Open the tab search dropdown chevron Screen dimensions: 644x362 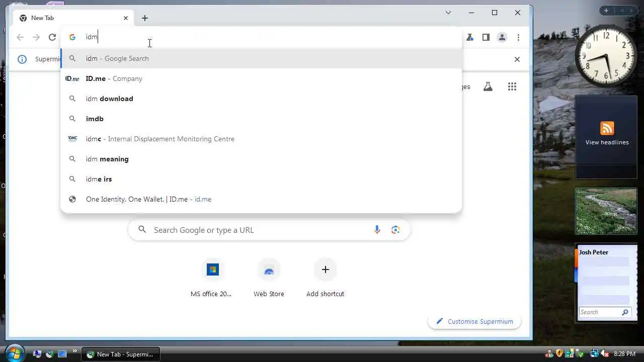[448, 13]
